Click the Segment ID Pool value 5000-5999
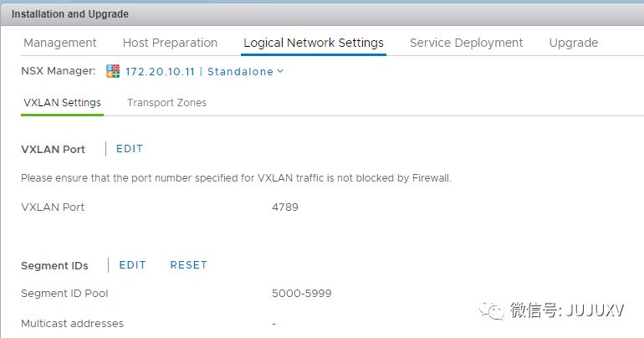 [302, 294]
